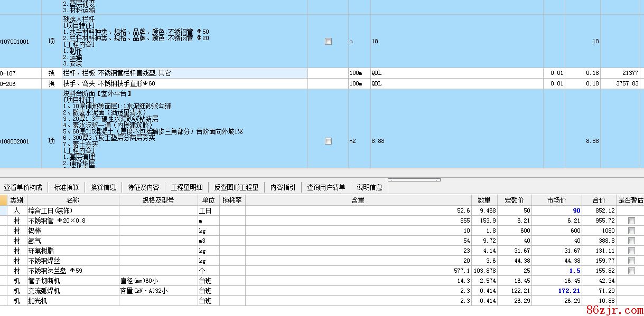This screenshot has height=316, width=644.
Task: Select the market price cell showing 172.21
Action: coord(563,291)
